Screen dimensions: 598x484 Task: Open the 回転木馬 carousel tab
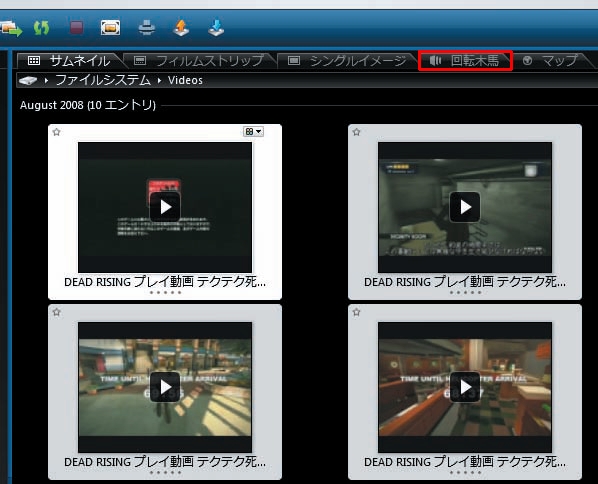pos(465,60)
